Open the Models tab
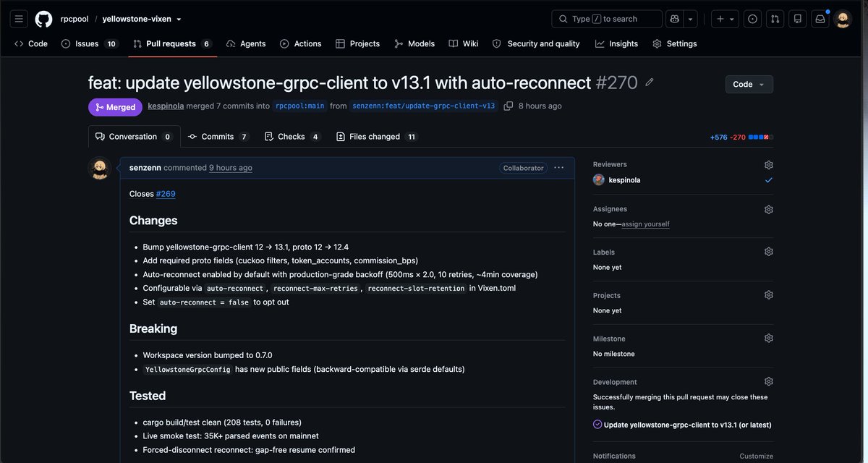Image resolution: width=868 pixels, height=463 pixels. click(414, 43)
